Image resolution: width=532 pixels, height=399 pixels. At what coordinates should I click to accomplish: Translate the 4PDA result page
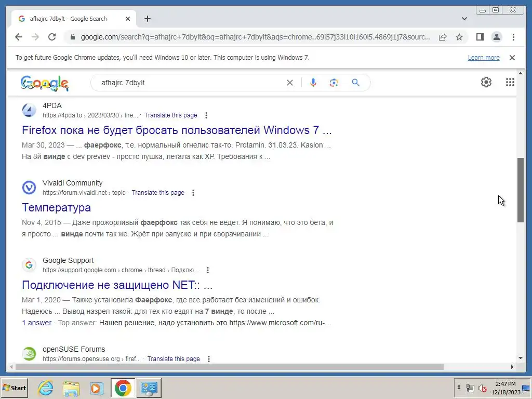170,115
